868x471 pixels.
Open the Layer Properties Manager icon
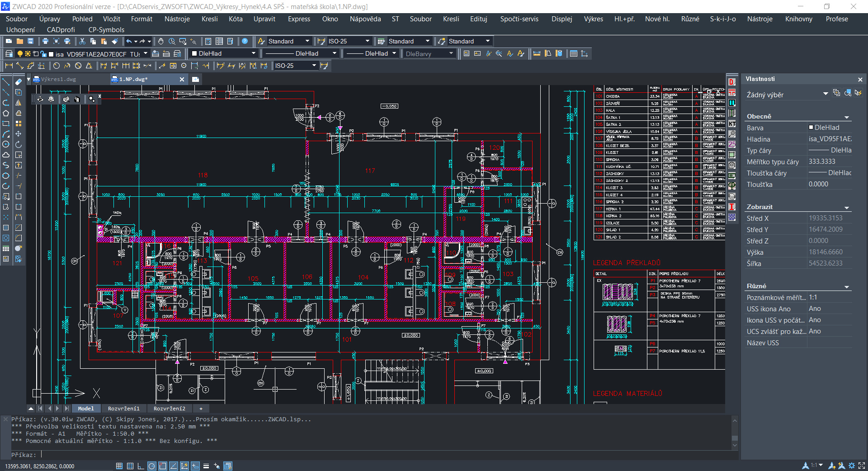(9, 54)
